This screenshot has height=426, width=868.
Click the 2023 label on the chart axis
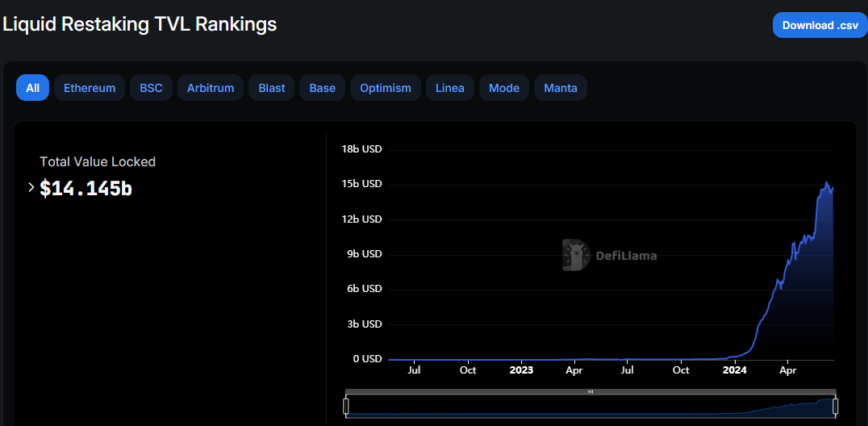521,370
